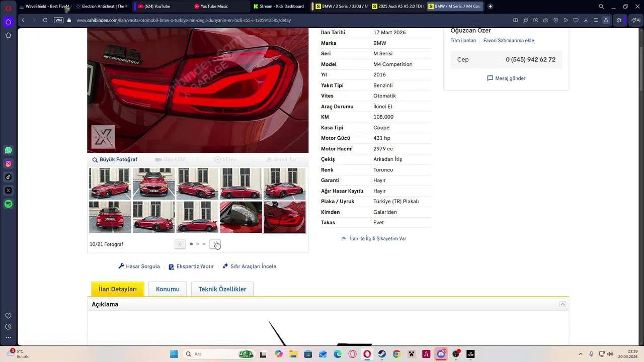Image resolution: width=644 pixels, height=362 pixels.
Task: Open seller's Tüm ilanları link
Action: 463,41
